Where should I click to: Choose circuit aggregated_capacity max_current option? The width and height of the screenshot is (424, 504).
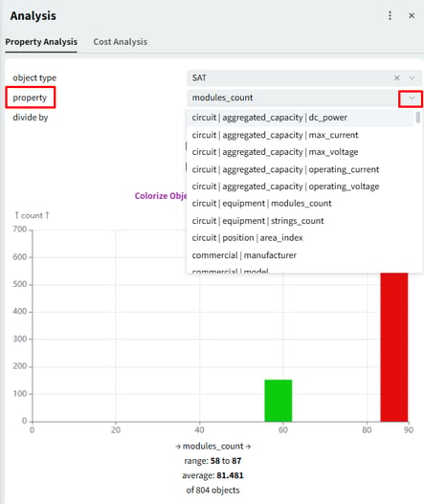(x=300, y=135)
